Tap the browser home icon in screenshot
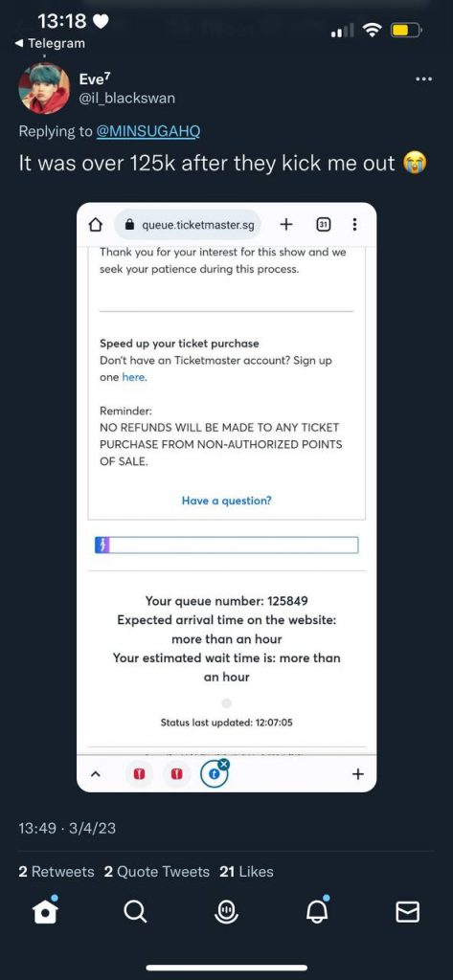 [95, 225]
